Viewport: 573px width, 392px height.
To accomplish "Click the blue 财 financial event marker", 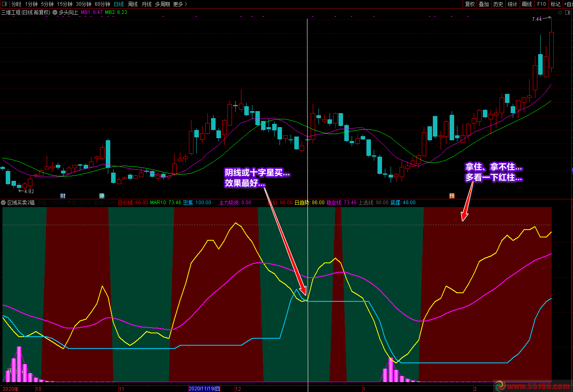I will pos(63,196).
